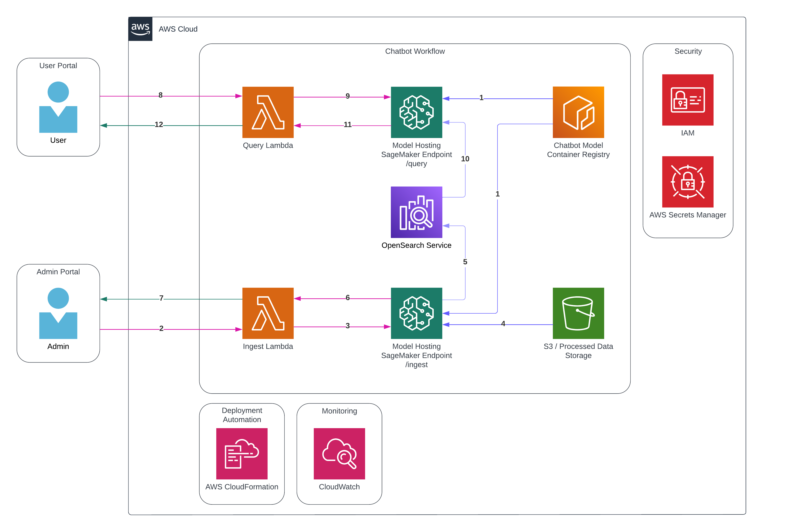Click the AWS CloudFormation icon

(x=242, y=454)
